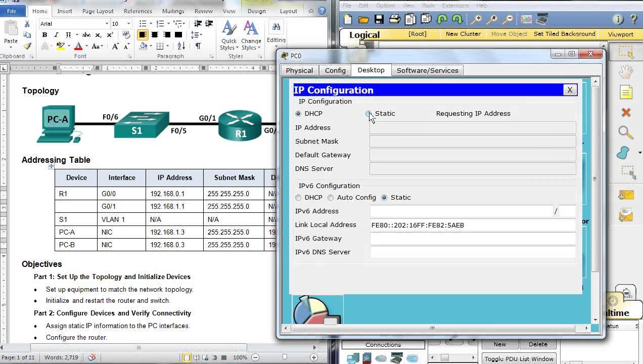Justify paragraph text in Word
Screen dimensions: 643x364
[x=178, y=35]
